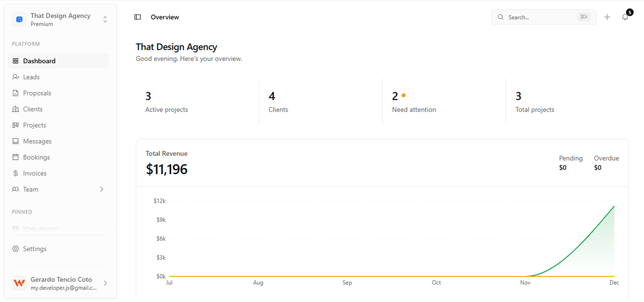Toggle the search keyboard shortcut badge
The height and width of the screenshot is (302, 644).
(584, 17)
